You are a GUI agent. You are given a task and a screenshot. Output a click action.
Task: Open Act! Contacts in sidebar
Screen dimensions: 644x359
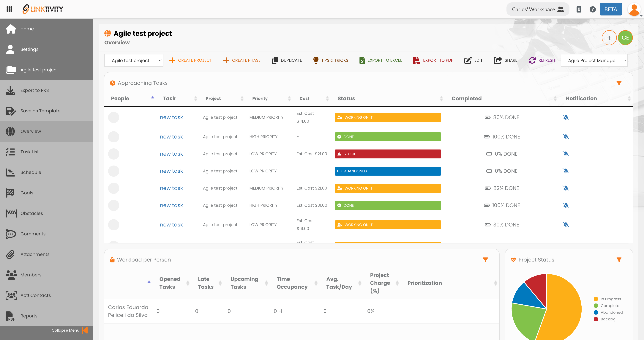47,295
